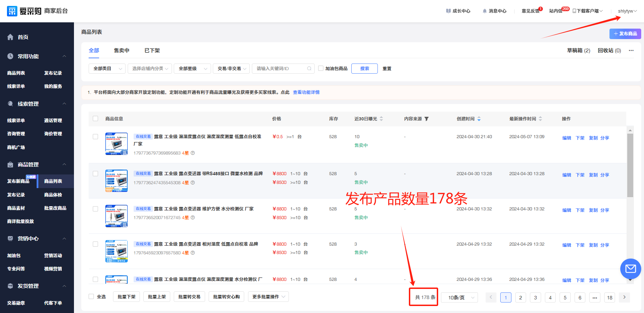Click the sort arrows beside 创建时间
Screen dimensions: 644x313
point(479,119)
